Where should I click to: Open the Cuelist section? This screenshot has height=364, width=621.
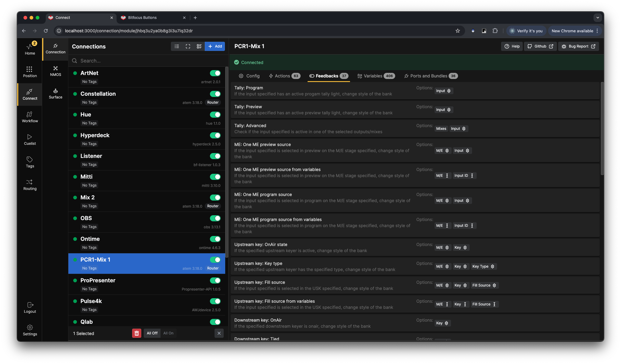coord(30,140)
